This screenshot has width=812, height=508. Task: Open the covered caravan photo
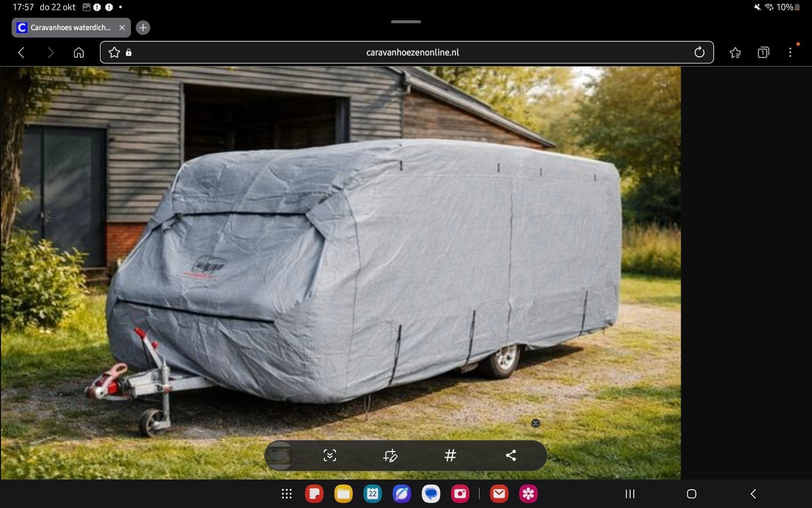point(341,273)
